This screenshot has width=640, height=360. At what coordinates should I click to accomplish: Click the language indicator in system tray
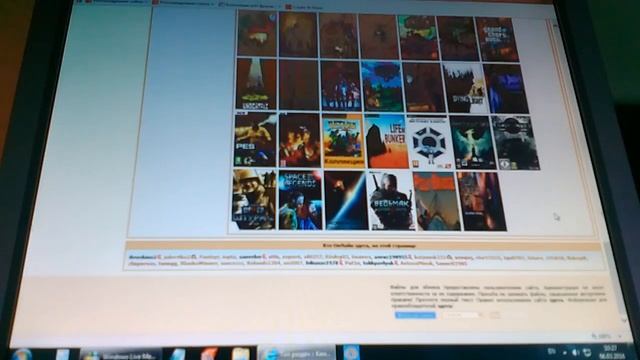(552, 351)
